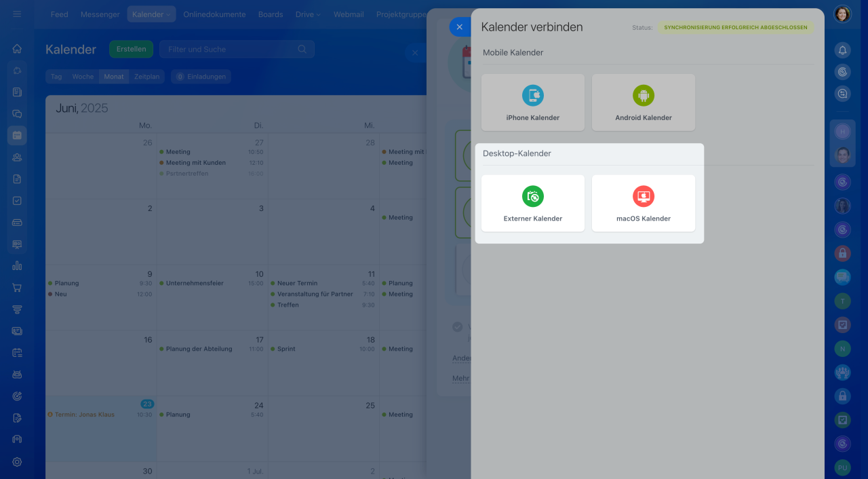Open 'Termin: Jonas Klaus' event
Image resolution: width=868 pixels, height=479 pixels.
(x=100, y=415)
